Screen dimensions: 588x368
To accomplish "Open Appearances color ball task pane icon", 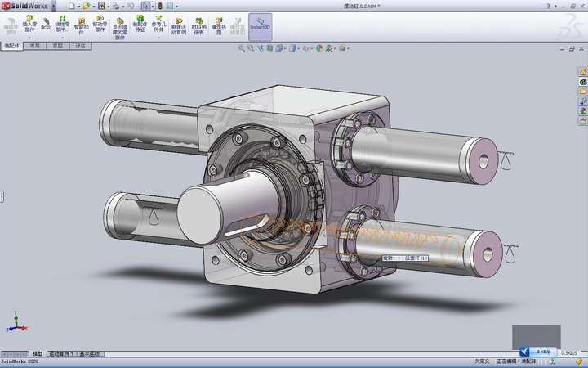I will pos(583,110).
